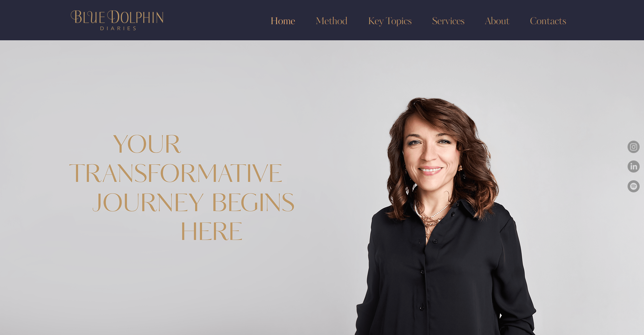Click the JOURNEY BEGINS headline line
644x335 pixels.
point(193,202)
